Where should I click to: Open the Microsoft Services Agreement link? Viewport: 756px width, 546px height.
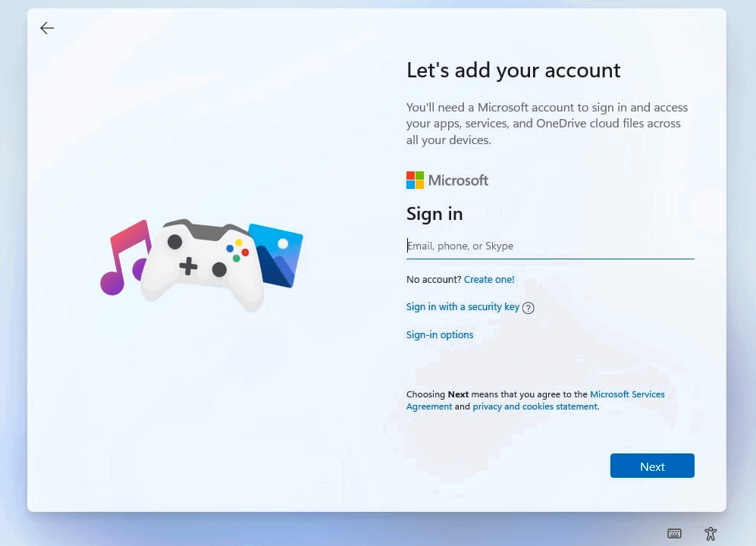point(627,394)
